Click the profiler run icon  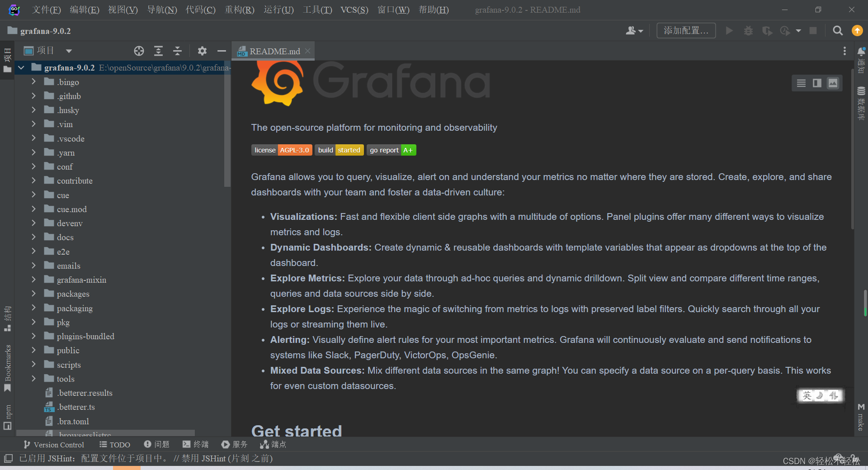point(785,31)
